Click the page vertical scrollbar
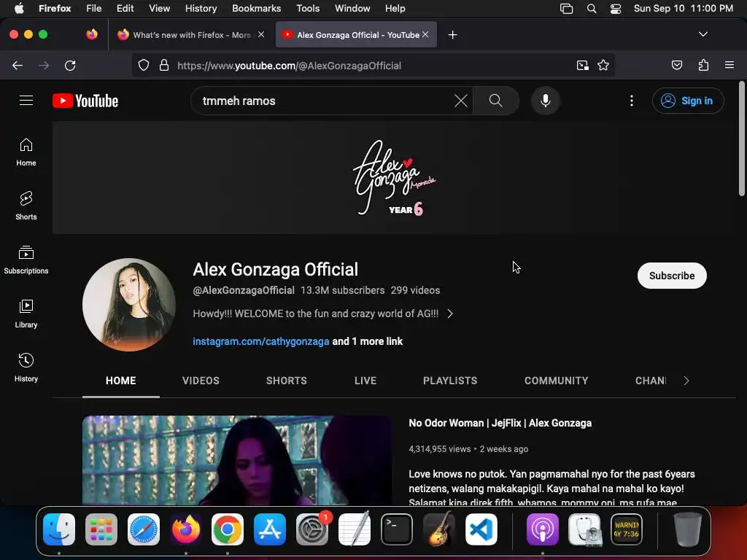Screen dimensions: 747x560 (741, 138)
